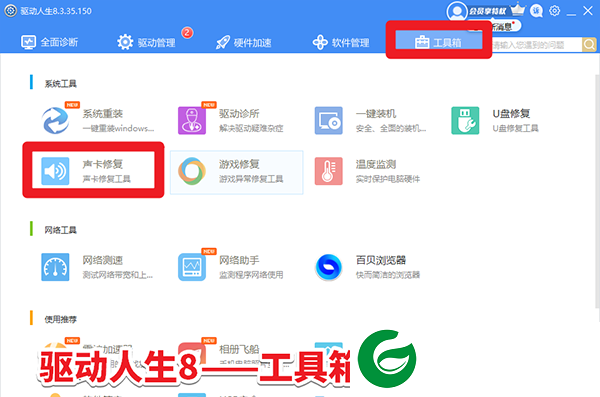Click the 驱动诊所 title text
The width and height of the screenshot is (600, 397).
click(239, 114)
